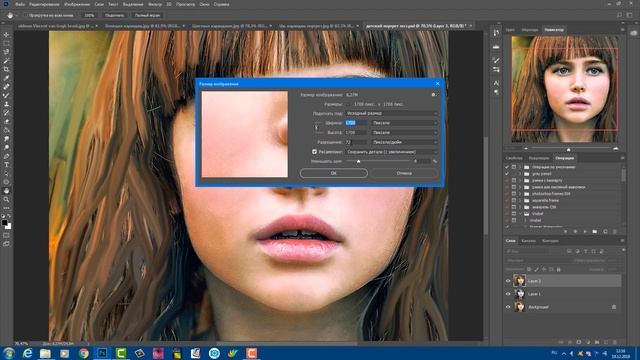Open the resolution units dropdown
The image size is (640, 360).
pos(404,142)
